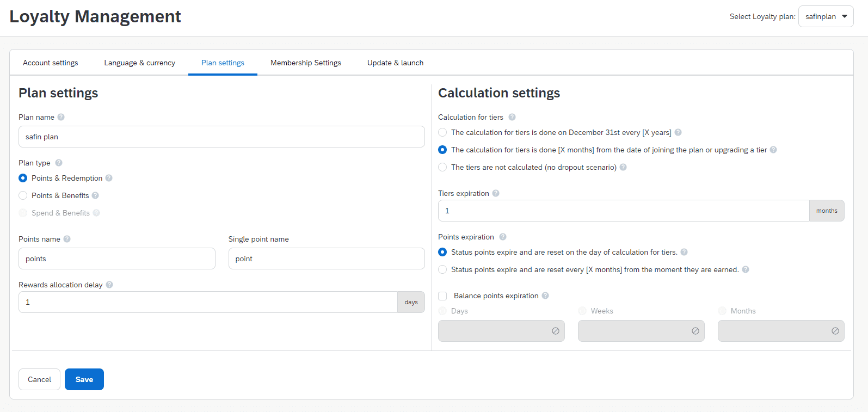Screen dimensions: 868x412
Task: Enable the Balance points expiration checkbox
Action: [x=443, y=296]
